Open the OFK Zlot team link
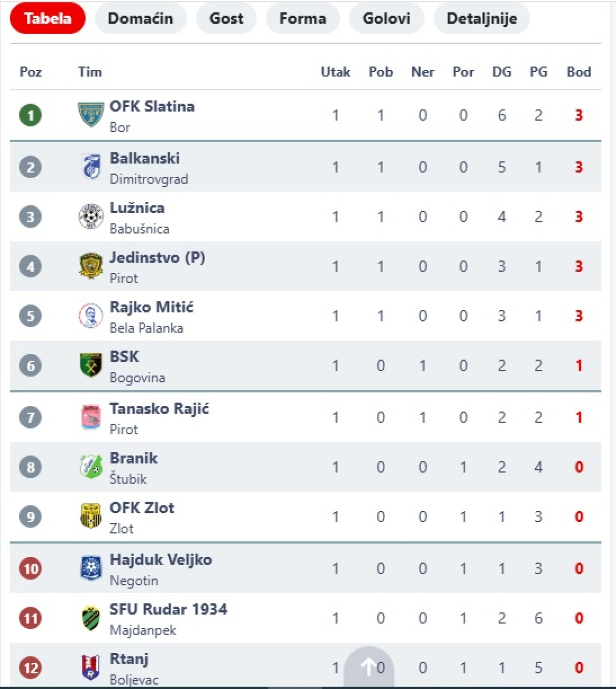This screenshot has width=616, height=689. (142, 508)
